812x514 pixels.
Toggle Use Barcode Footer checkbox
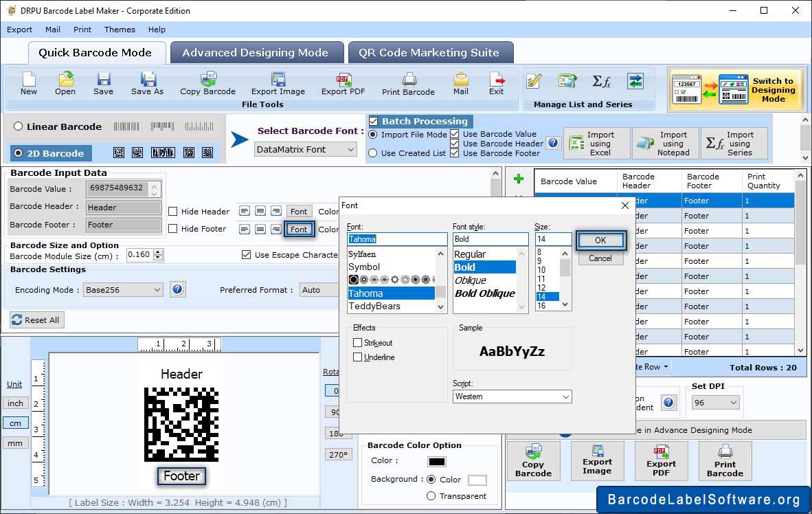455,153
